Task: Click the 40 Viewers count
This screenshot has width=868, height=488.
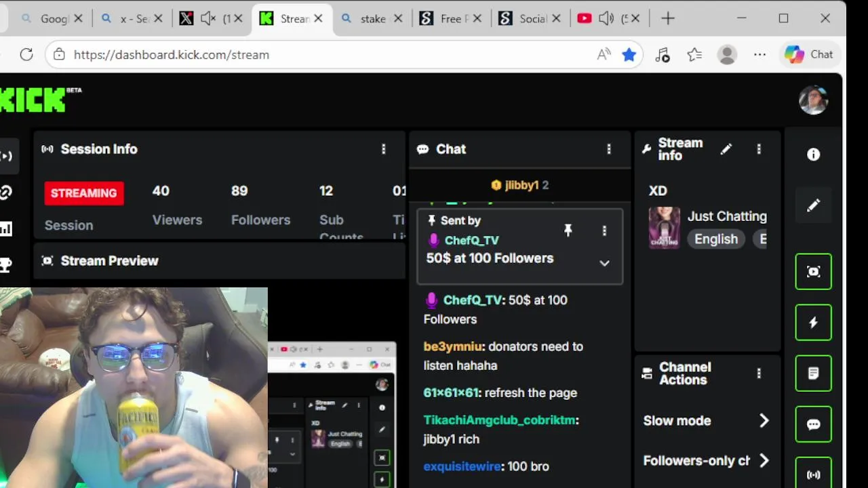Action: (x=161, y=191)
